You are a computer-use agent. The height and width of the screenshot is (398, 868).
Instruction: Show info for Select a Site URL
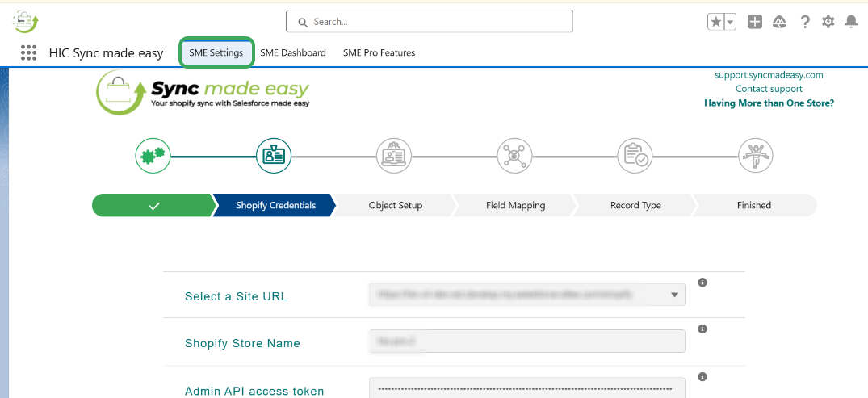click(702, 283)
